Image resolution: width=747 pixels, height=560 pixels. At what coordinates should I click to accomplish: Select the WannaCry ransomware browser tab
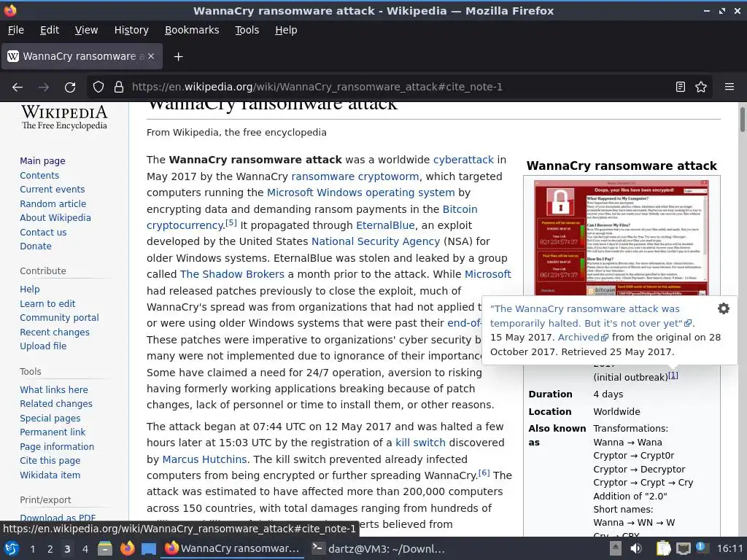(x=82, y=56)
